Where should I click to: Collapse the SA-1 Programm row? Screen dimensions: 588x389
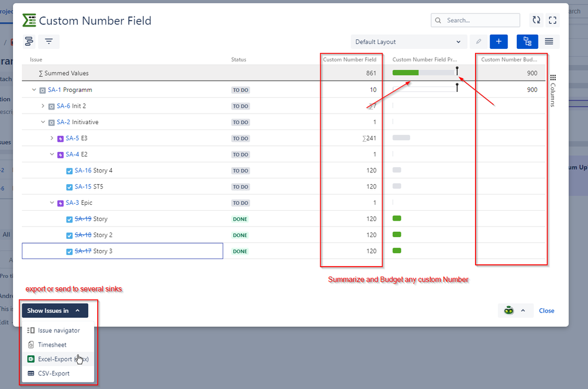34,89
